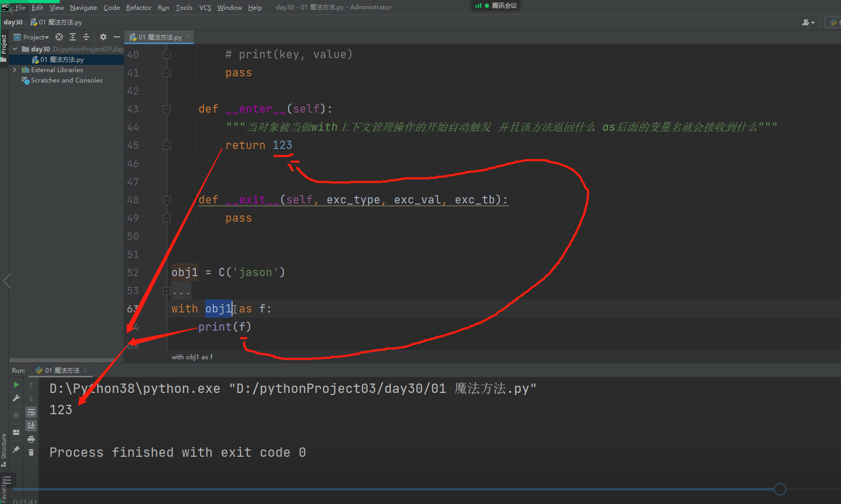
Task: Open the Navigate menu
Action: 84,7
